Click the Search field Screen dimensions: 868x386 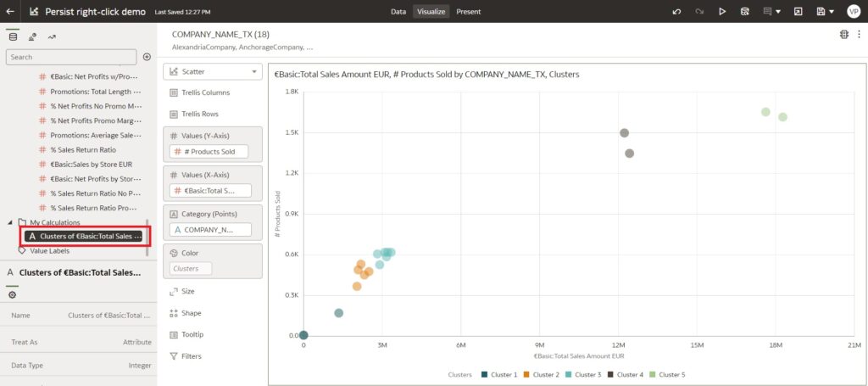pyautogui.click(x=71, y=57)
